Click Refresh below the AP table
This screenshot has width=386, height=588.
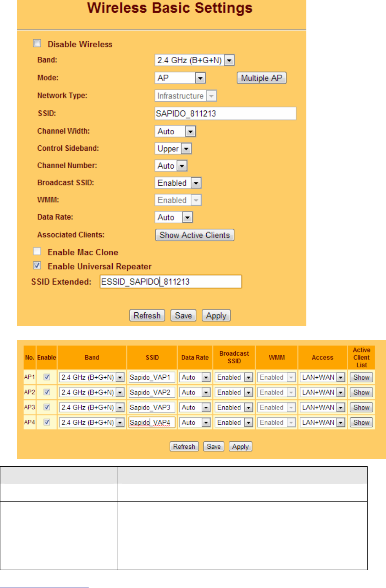pos(184,447)
